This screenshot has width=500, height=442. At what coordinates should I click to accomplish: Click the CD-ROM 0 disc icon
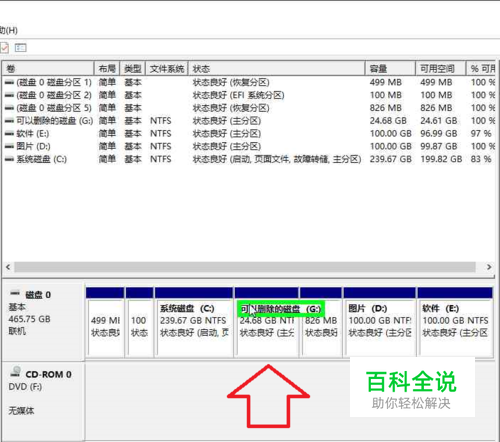coord(15,372)
